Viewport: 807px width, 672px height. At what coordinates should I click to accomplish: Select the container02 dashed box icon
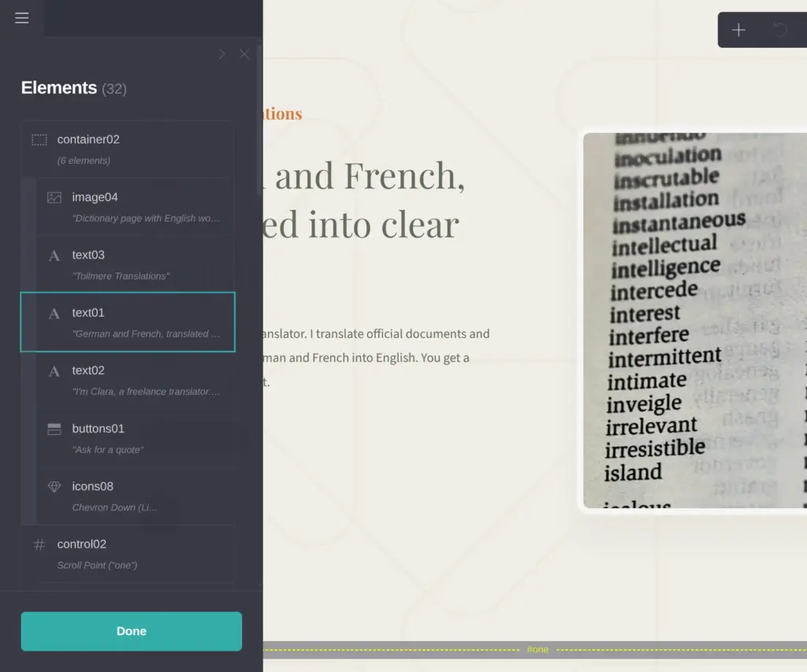point(39,139)
